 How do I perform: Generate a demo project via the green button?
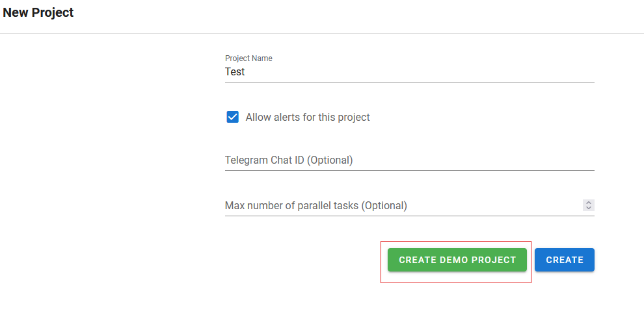click(457, 260)
